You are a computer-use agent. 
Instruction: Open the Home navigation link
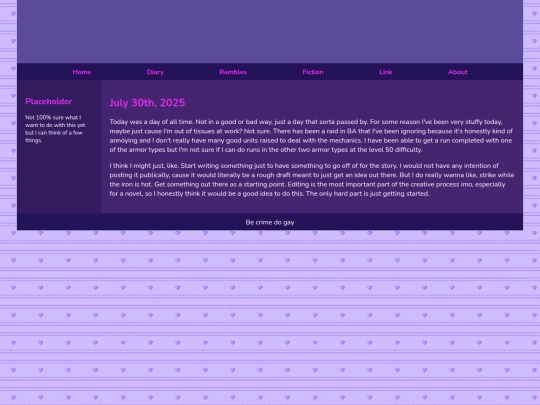pos(82,72)
